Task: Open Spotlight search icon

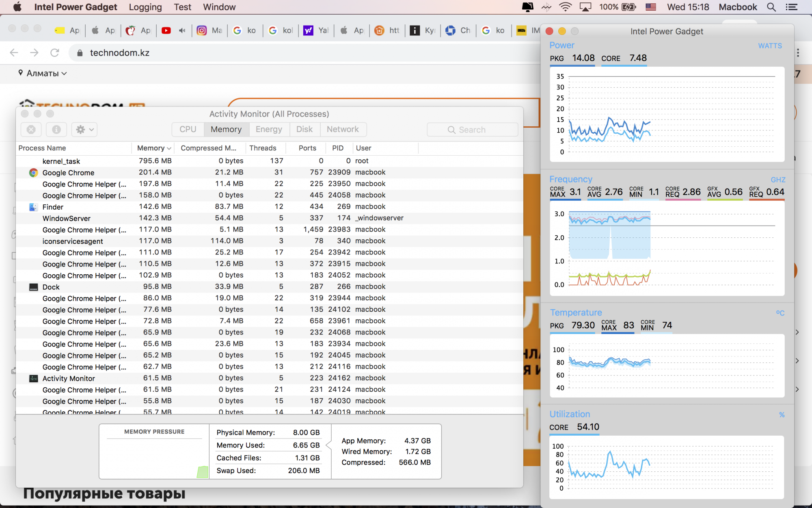Action: 771,7
